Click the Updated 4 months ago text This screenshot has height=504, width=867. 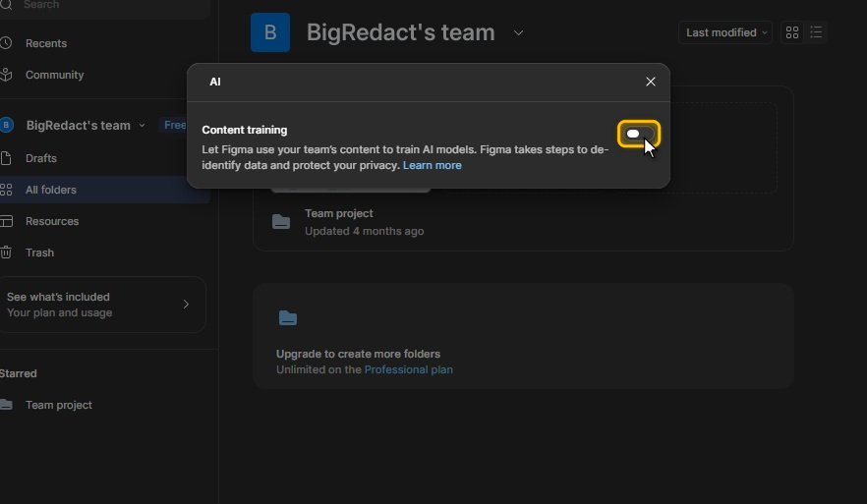coord(365,231)
